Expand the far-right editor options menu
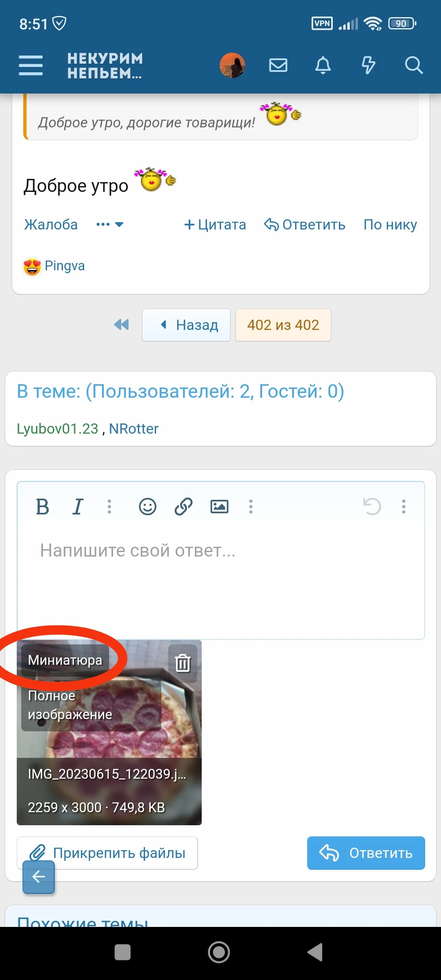The width and height of the screenshot is (441, 980). click(x=403, y=507)
